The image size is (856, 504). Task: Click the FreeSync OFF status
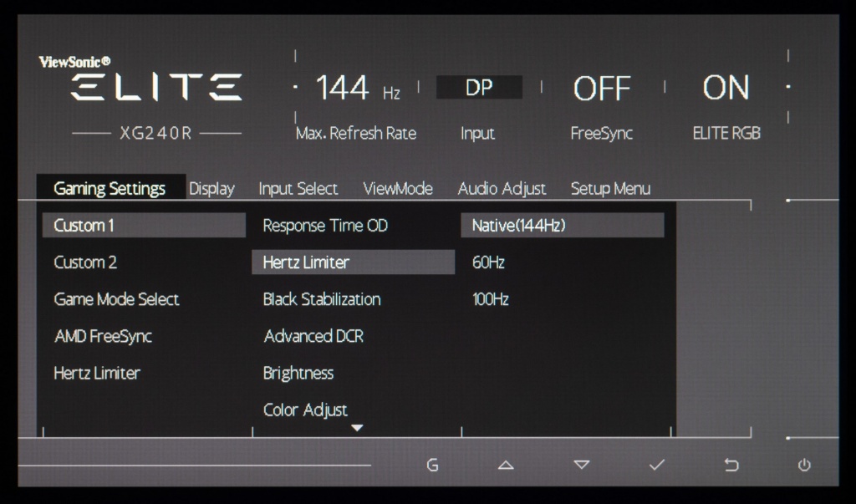point(602,88)
